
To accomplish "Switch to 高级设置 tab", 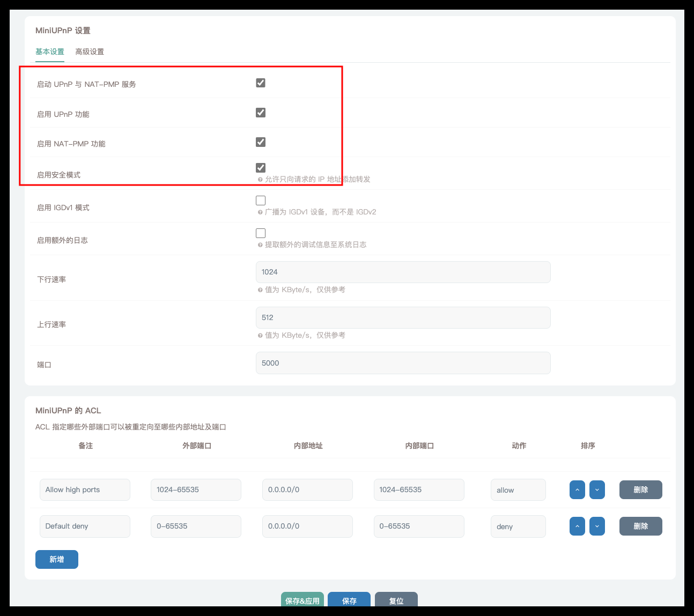I will [90, 52].
